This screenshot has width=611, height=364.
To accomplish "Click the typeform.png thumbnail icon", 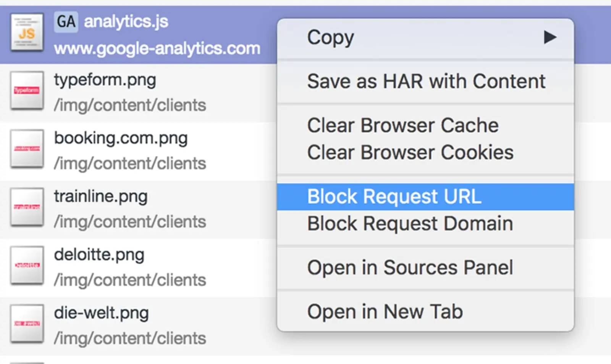I will tap(27, 91).
